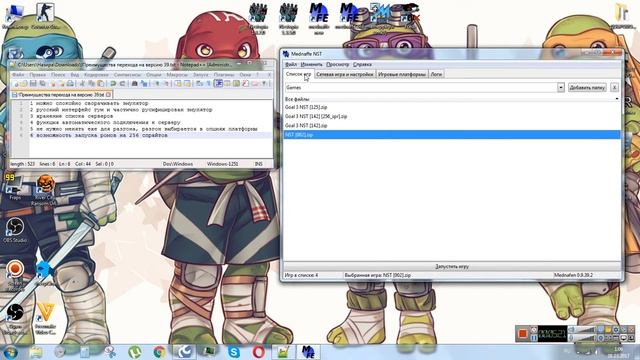Undo last edit in Notepad++ toolbar
640x360 pixels.
113,84
